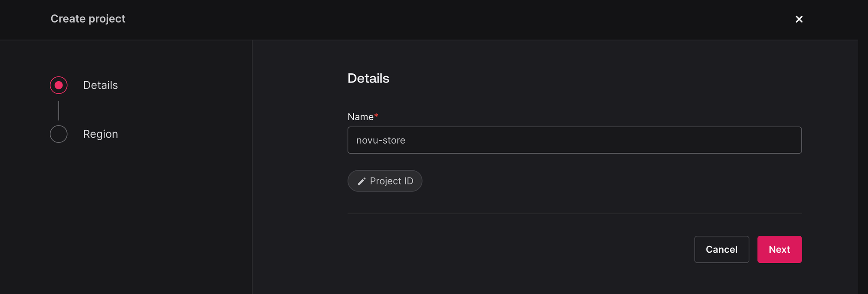Click the empty circle beside Region

point(59,134)
